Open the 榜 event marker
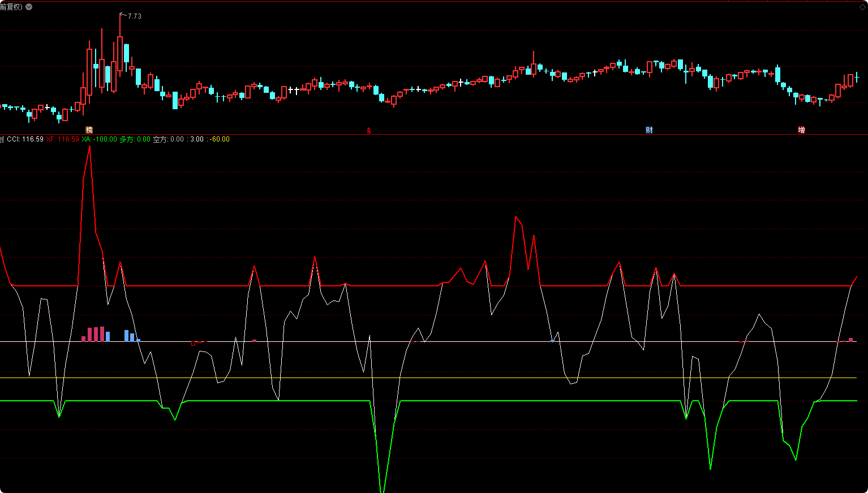868x493 pixels. (89, 130)
